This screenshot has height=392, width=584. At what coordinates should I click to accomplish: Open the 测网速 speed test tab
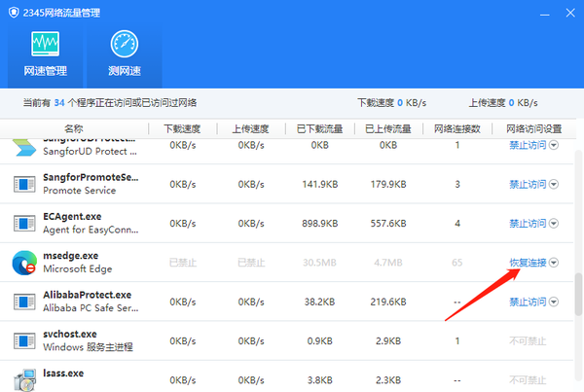coord(124,54)
